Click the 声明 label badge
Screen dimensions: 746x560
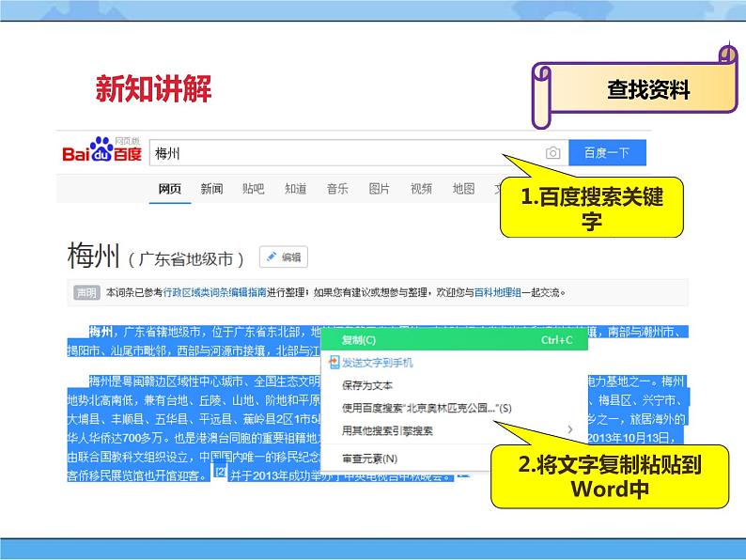[x=86, y=292]
